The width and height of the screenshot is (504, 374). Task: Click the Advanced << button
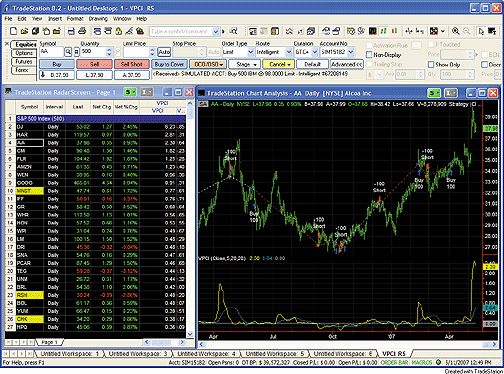coord(347,64)
